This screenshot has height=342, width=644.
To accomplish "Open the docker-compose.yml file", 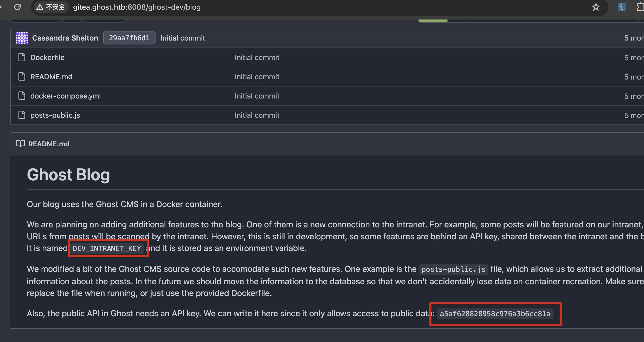I will tap(66, 96).
